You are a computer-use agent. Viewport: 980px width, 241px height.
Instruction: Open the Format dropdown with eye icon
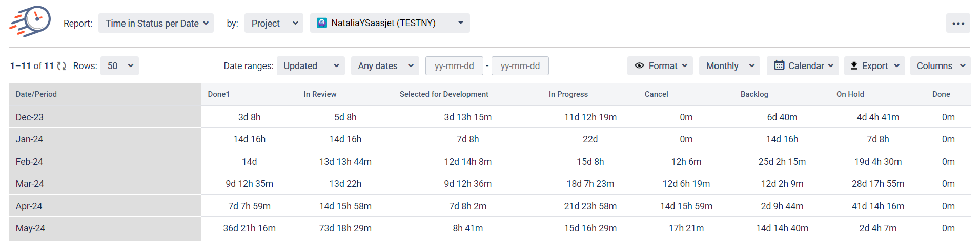660,65
